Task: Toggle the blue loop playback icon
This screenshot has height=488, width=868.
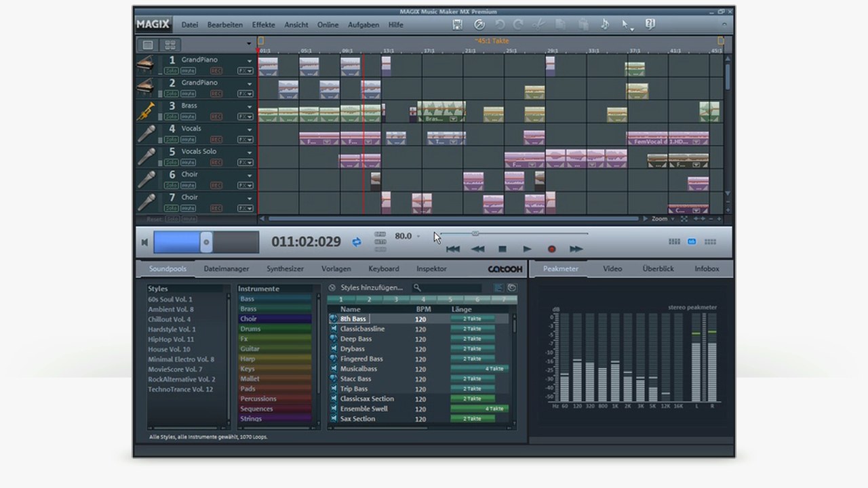Action: [357, 241]
